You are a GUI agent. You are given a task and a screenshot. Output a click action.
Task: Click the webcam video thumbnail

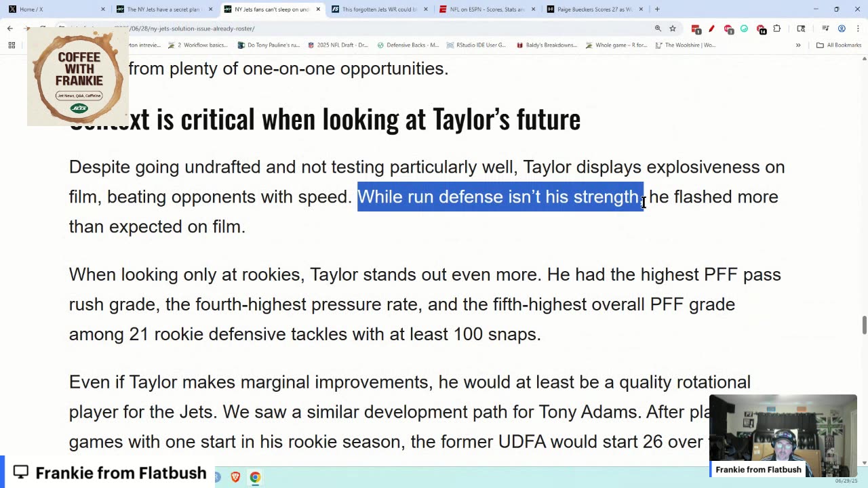coord(783,436)
